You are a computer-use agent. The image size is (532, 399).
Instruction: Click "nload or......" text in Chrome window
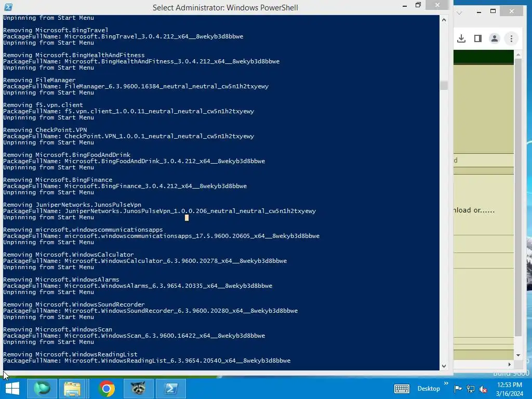click(x=474, y=210)
